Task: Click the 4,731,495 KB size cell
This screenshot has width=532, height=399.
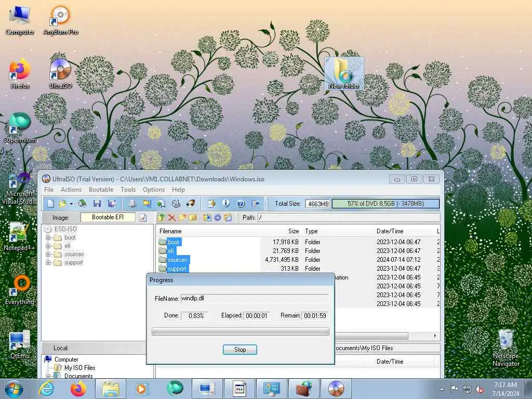Action: [x=282, y=260]
